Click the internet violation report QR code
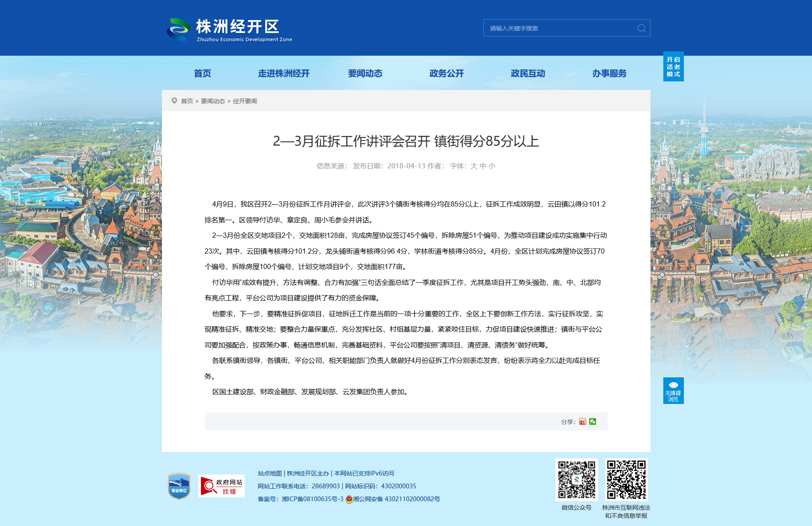Viewport: 812px width, 526px height. click(626, 480)
